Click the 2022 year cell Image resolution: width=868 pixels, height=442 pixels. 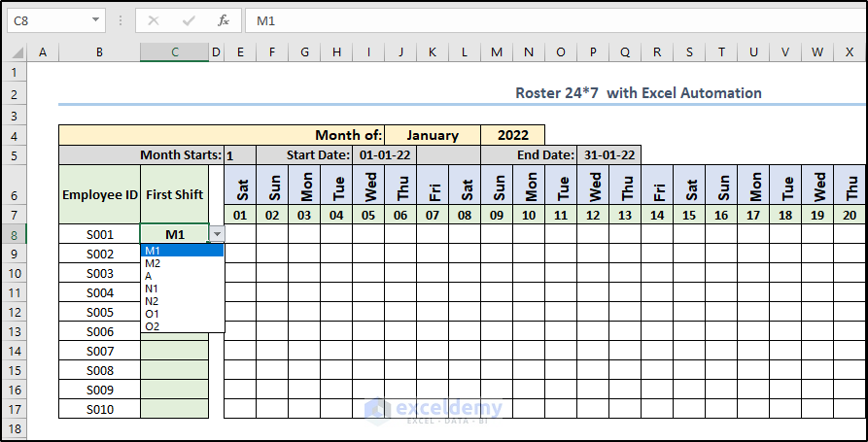[512, 135]
